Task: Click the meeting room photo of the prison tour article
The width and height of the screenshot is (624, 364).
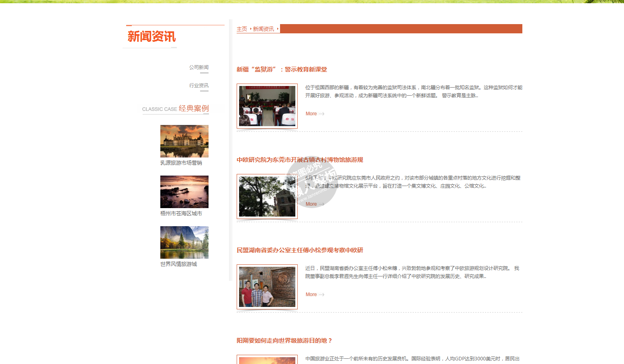Action: pos(267,106)
